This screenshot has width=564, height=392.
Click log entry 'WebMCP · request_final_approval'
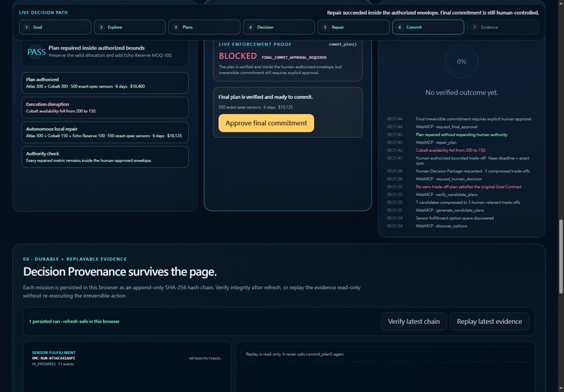point(446,127)
